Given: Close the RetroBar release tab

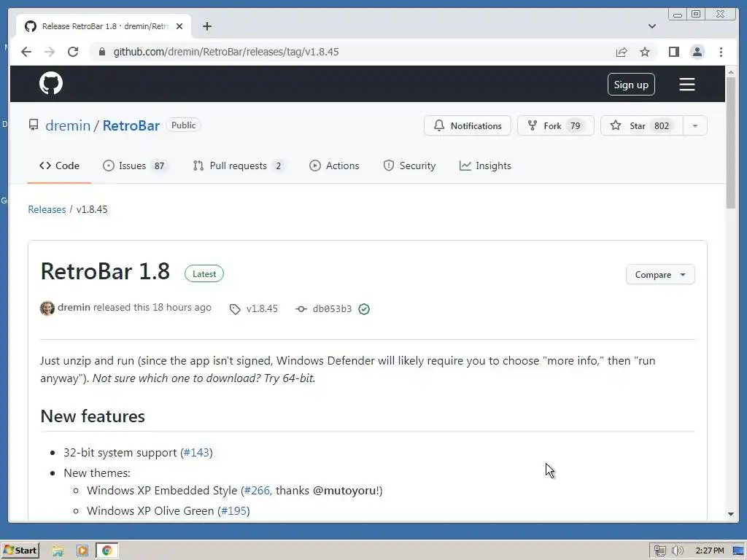Looking at the screenshot, I should click(x=179, y=26).
